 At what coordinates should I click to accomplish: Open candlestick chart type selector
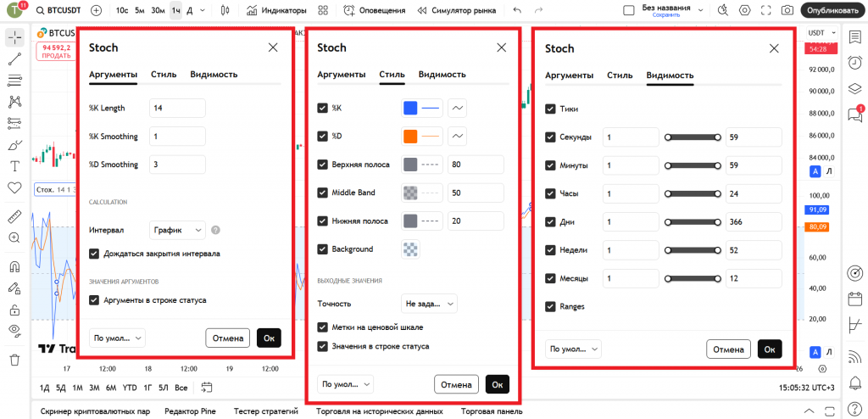[225, 10]
